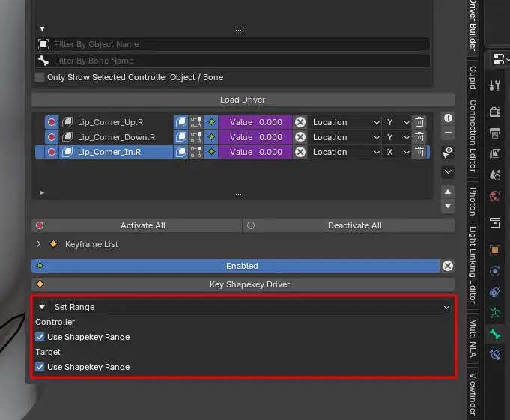Switch to Photon - Light Linking Editor tab
510x420 pixels.
473,243
